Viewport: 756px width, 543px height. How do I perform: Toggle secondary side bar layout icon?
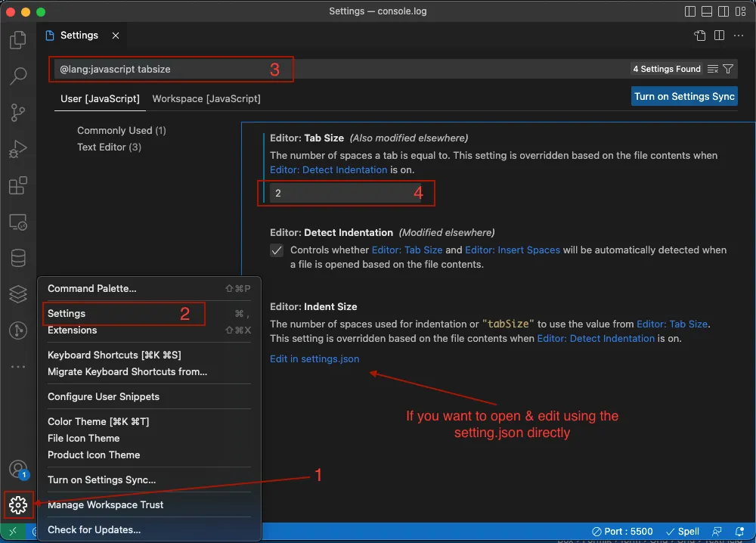[723, 11]
